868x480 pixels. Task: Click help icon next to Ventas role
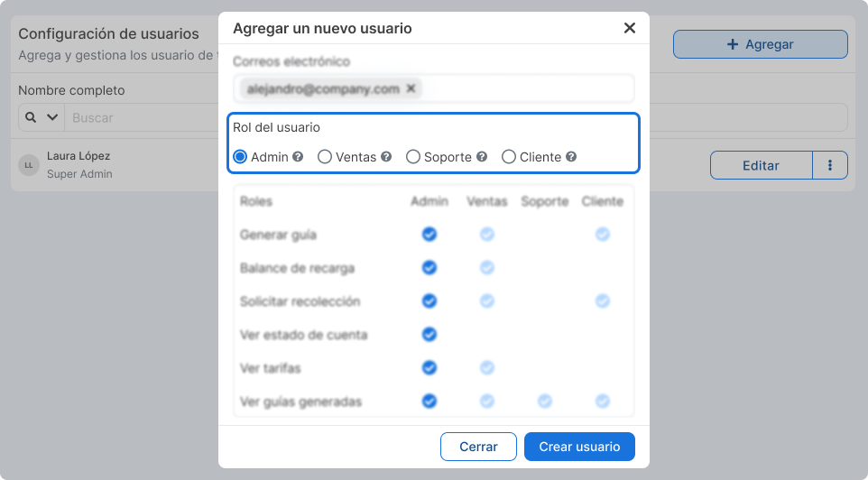pos(386,157)
